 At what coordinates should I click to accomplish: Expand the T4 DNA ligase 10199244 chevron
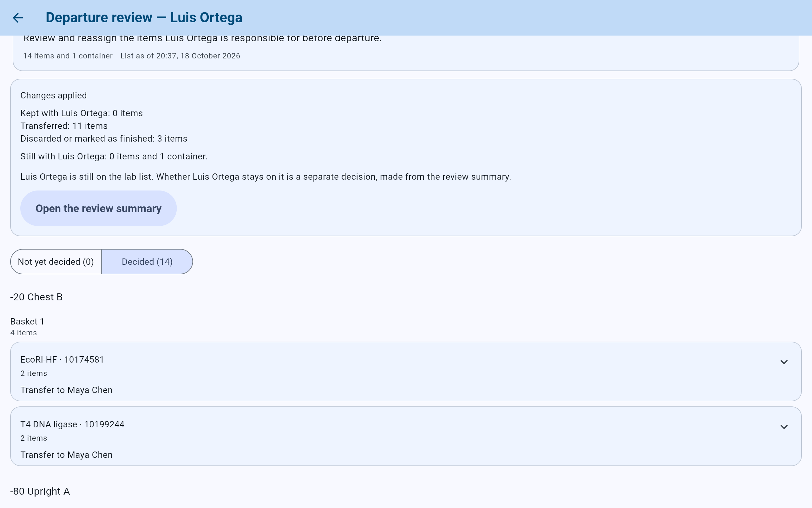[x=784, y=427]
